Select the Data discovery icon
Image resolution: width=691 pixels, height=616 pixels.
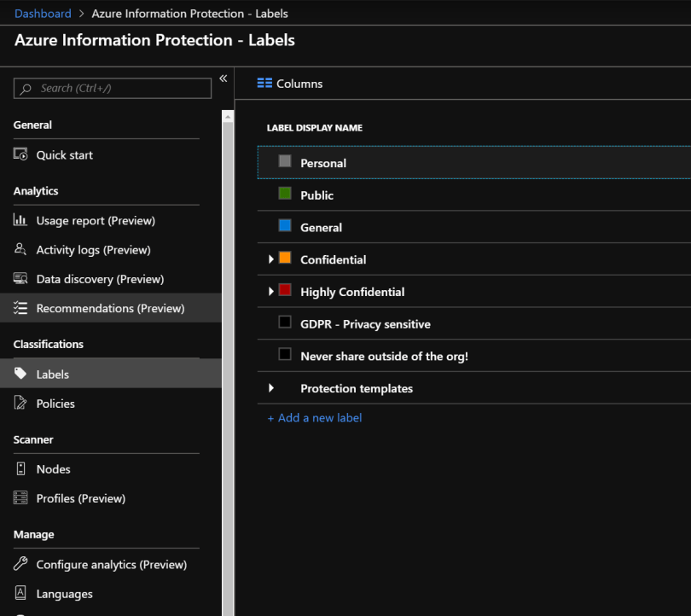tap(21, 279)
